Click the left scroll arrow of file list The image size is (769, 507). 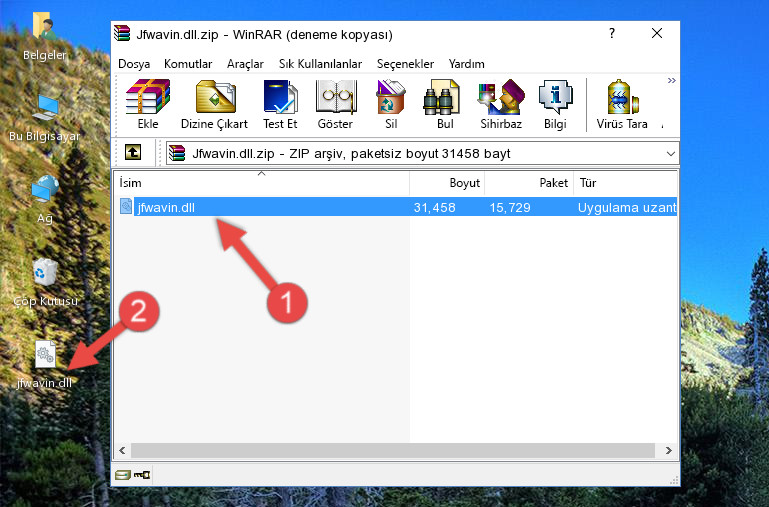click(x=122, y=450)
